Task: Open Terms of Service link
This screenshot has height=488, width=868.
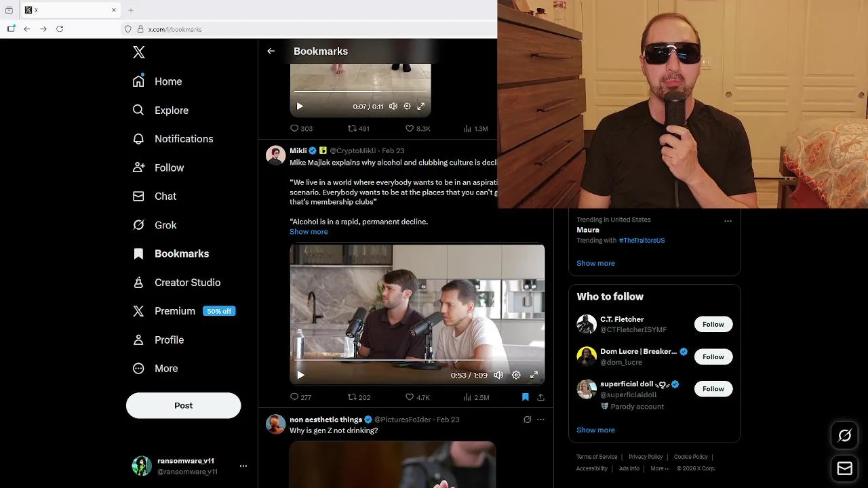Action: pos(597,457)
